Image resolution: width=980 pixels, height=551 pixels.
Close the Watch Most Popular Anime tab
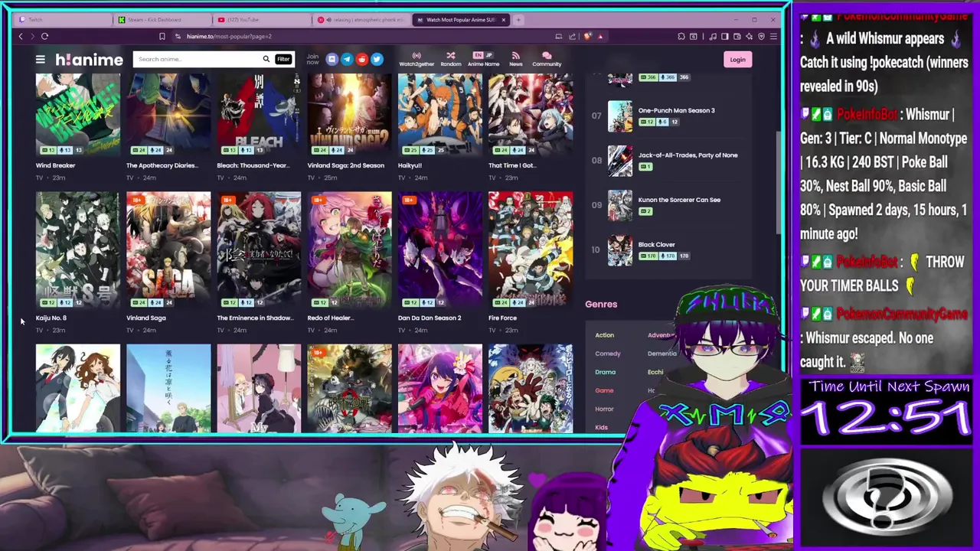[504, 20]
